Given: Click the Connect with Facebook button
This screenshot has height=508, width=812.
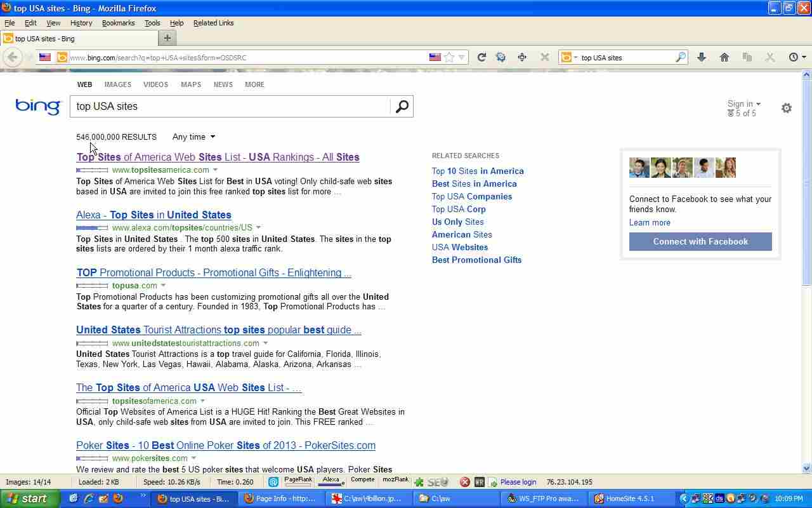Looking at the screenshot, I should [700, 241].
